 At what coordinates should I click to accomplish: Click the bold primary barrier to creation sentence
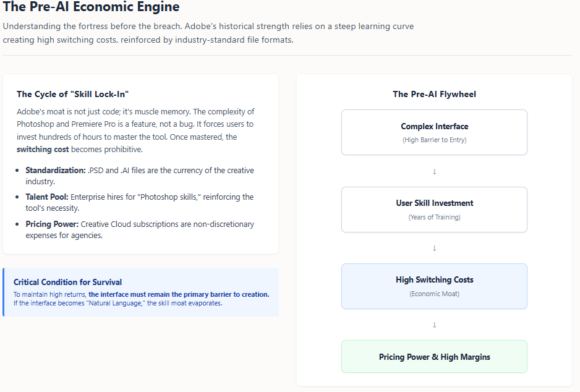(179, 294)
